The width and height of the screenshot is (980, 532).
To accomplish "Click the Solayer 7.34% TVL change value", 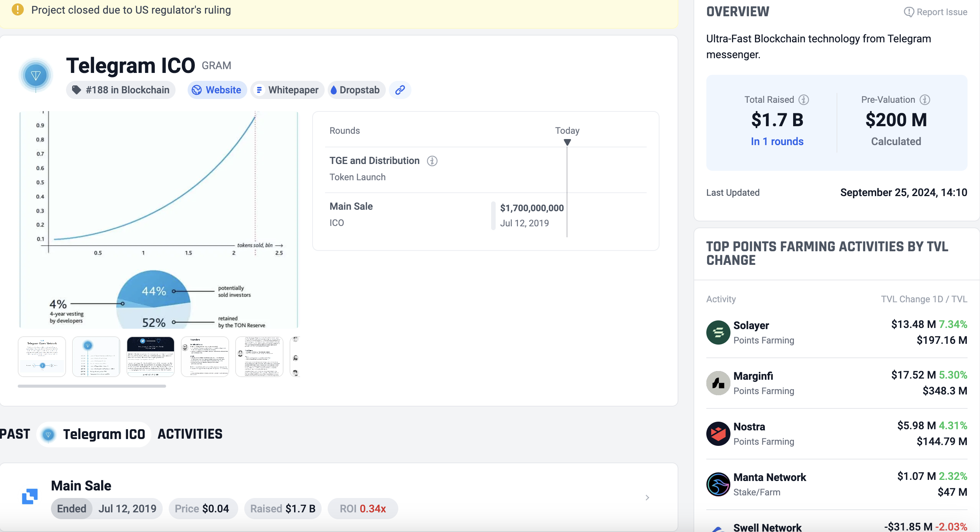I will pos(953,325).
